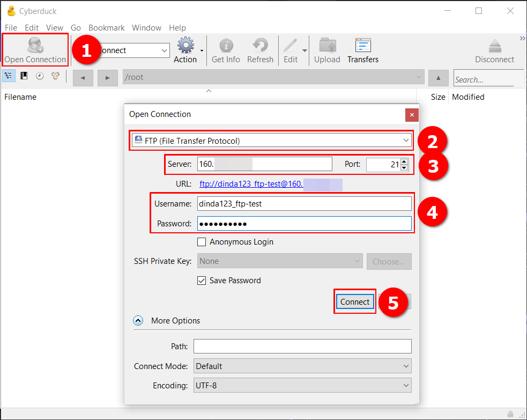The image size is (527, 420).
Task: Click the lock icon in status bar
Action: [510, 414]
